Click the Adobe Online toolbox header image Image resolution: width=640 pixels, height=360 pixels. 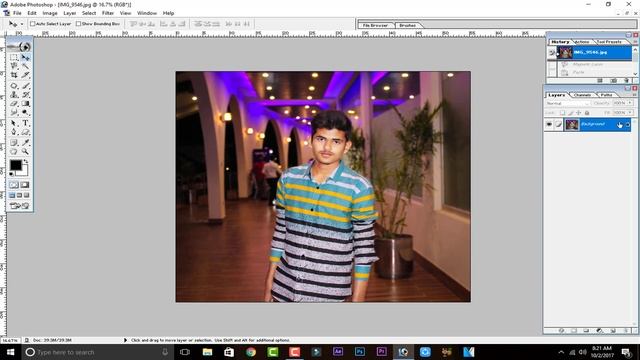click(x=19, y=46)
